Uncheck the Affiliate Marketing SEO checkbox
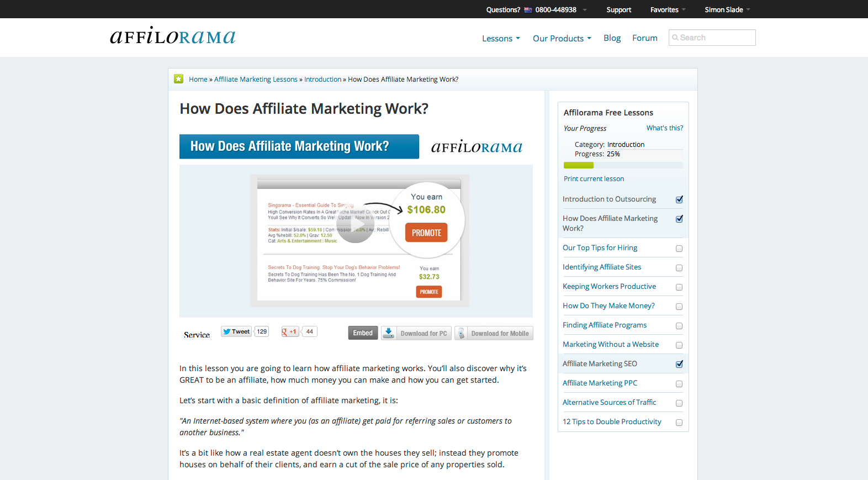868x480 pixels. click(679, 364)
